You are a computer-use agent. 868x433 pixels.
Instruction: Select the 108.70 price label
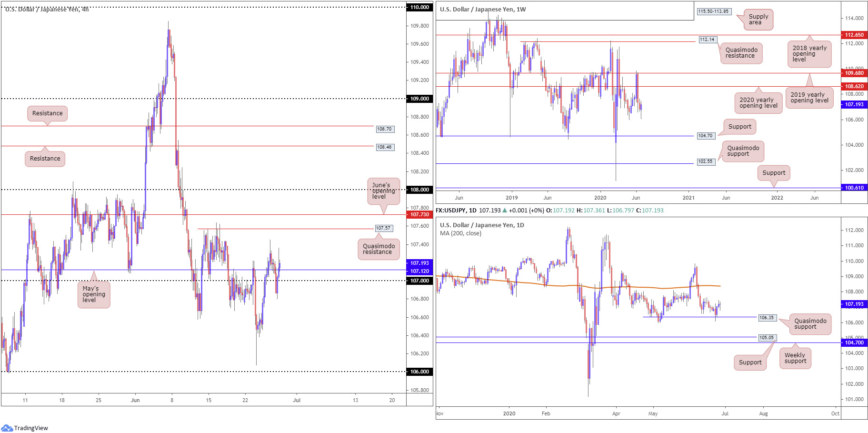pos(384,129)
